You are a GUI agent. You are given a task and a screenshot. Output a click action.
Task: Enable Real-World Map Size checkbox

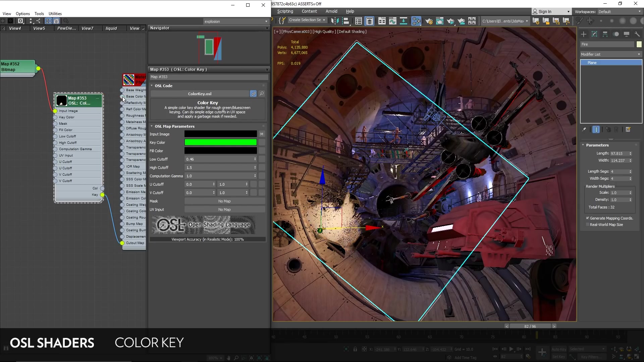click(x=588, y=225)
